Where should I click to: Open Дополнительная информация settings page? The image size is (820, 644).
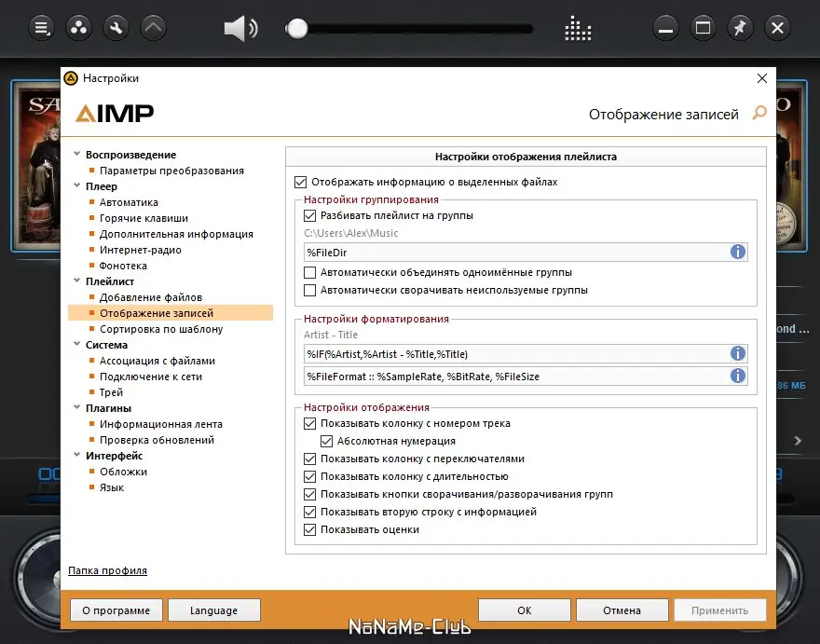[176, 234]
